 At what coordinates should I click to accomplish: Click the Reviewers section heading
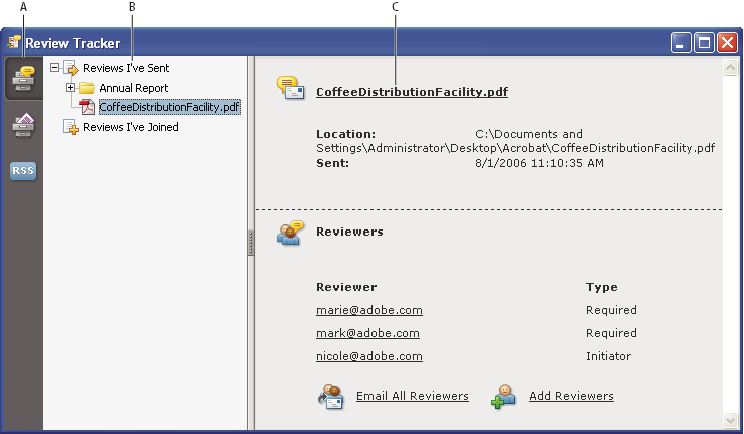[350, 232]
